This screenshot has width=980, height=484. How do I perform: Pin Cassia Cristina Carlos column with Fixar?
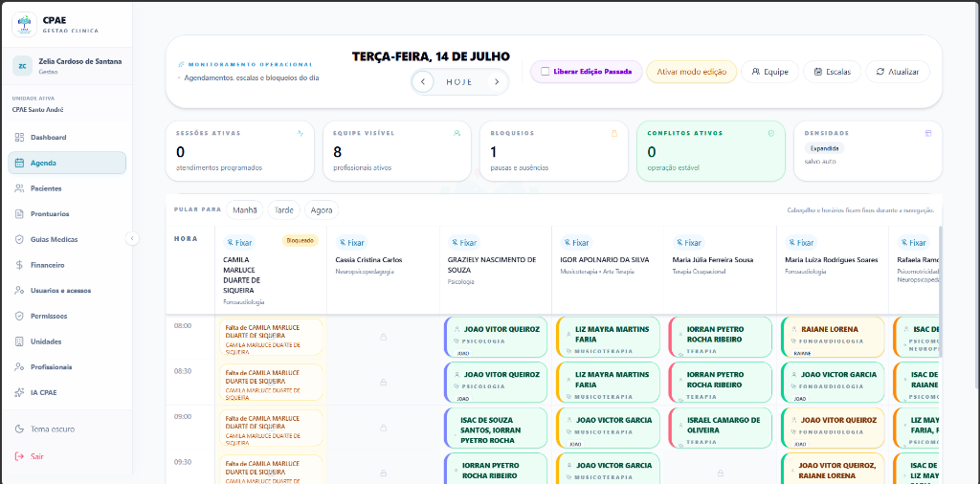[x=352, y=242]
